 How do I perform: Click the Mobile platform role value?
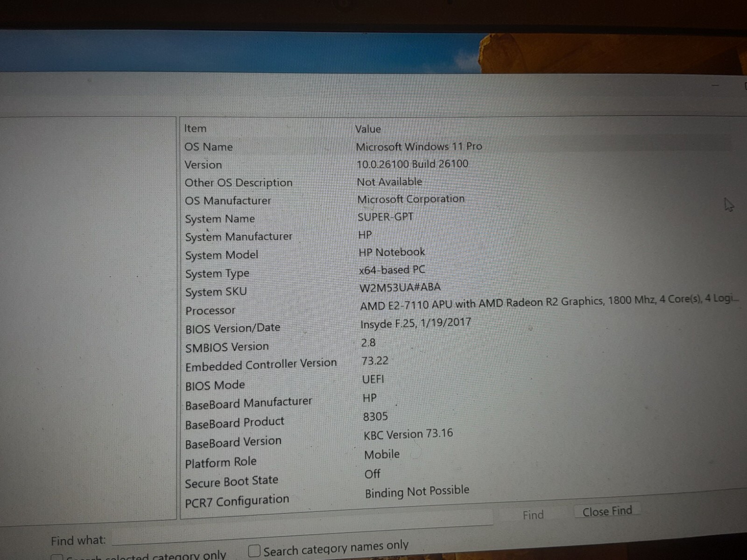coord(382,455)
